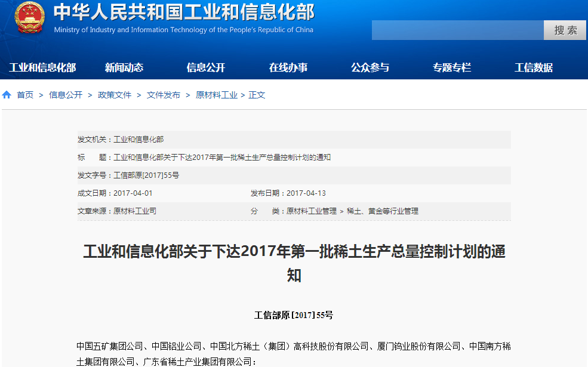This screenshot has width=588, height=367.
Task: Open the 公众参与 section
Action: [x=370, y=67]
